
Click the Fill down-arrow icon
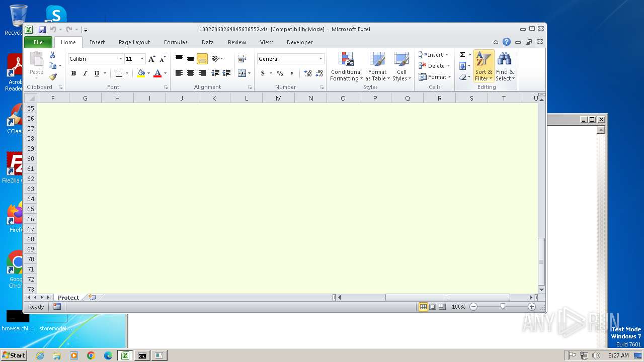(x=462, y=66)
